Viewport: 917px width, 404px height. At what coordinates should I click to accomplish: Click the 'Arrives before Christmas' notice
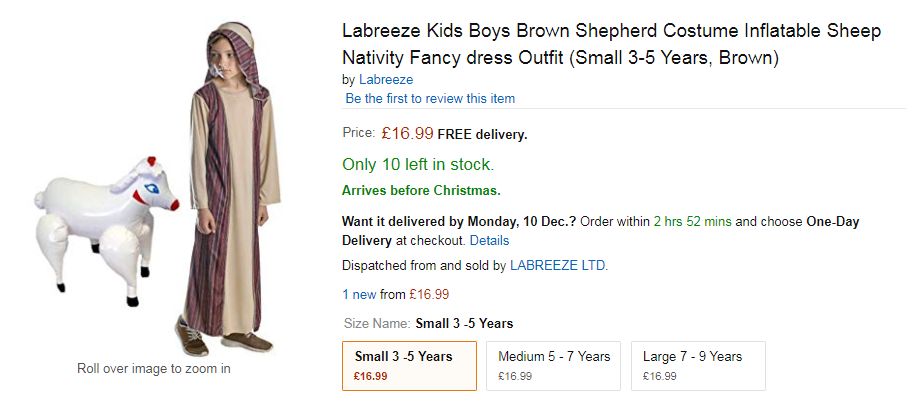click(421, 191)
